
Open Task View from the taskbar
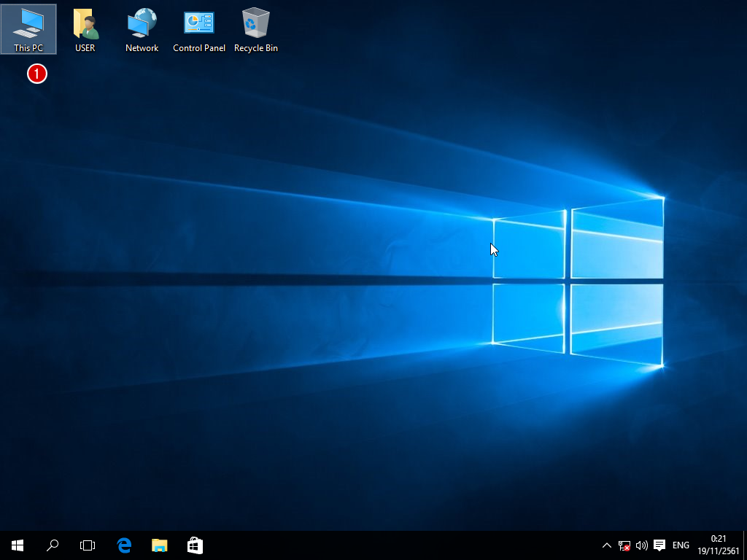pyautogui.click(x=88, y=545)
